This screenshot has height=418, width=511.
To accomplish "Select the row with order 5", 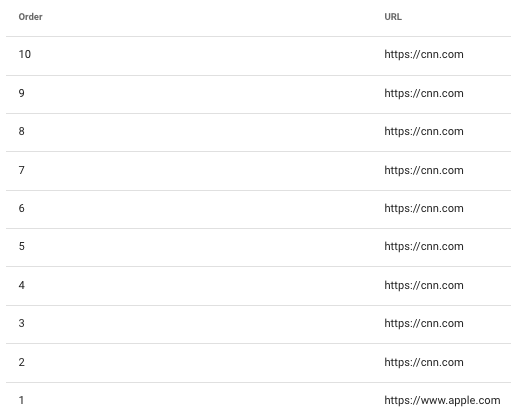I will (258, 247).
